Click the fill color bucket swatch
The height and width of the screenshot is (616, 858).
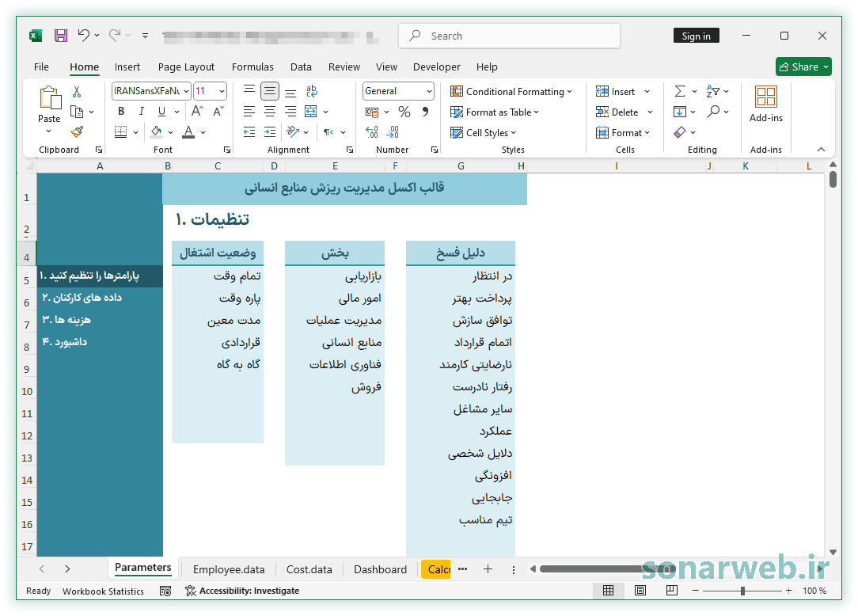pyautogui.click(x=157, y=132)
